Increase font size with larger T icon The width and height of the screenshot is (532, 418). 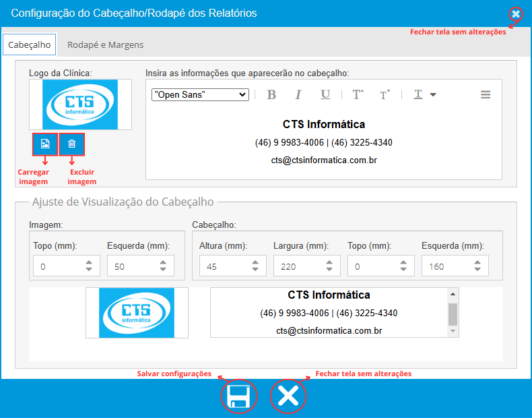pyautogui.click(x=358, y=94)
